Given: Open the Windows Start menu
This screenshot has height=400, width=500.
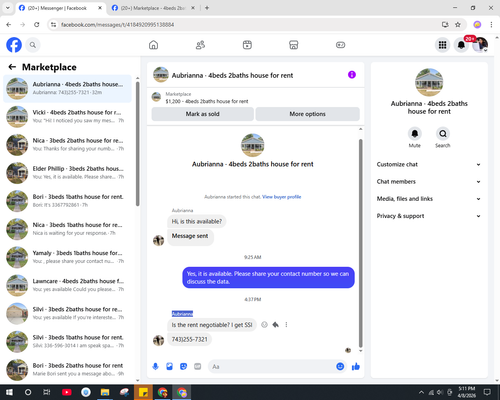Looking at the screenshot, I should [9, 392].
